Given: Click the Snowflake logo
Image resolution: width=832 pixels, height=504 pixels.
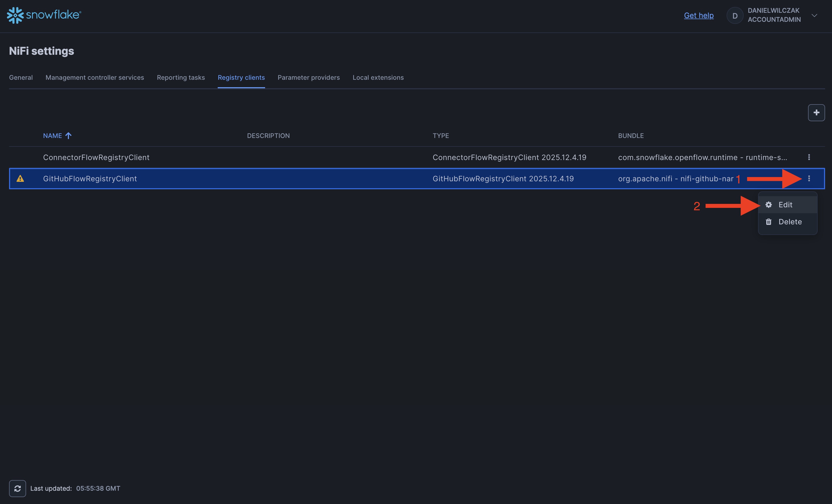Looking at the screenshot, I should 44,15.
